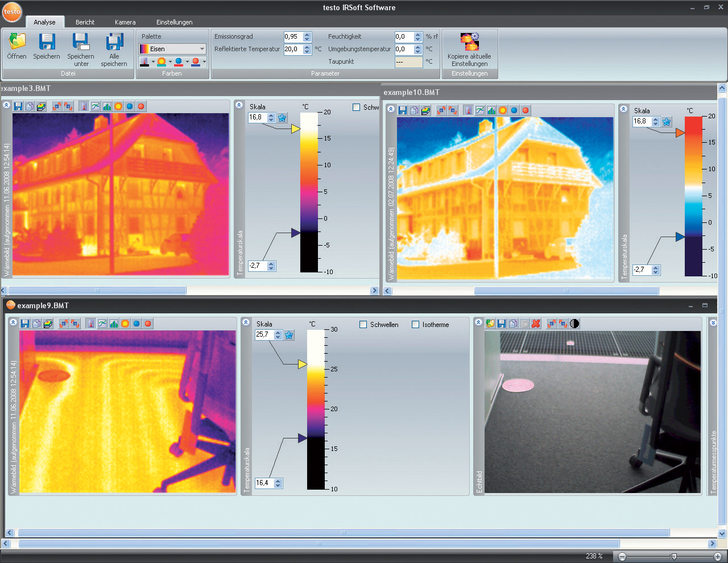This screenshot has width=728, height=563.
Task: Open histogram tool in example3.BMT
Action: pyautogui.click(x=107, y=106)
